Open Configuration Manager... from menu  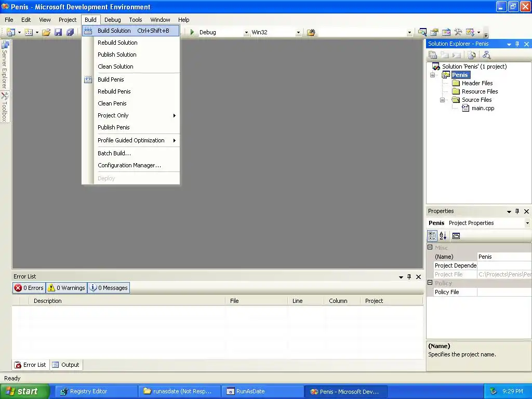coord(130,165)
